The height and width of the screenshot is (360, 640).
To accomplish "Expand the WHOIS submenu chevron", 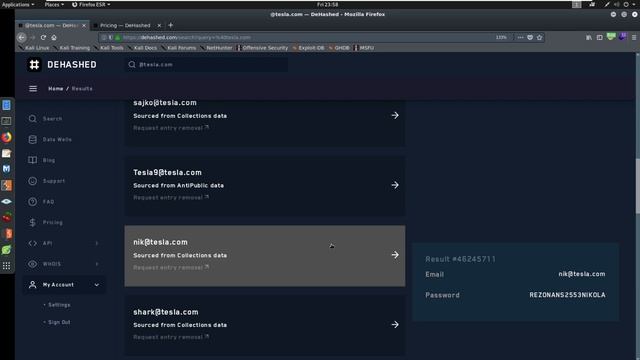I will 97,264.
